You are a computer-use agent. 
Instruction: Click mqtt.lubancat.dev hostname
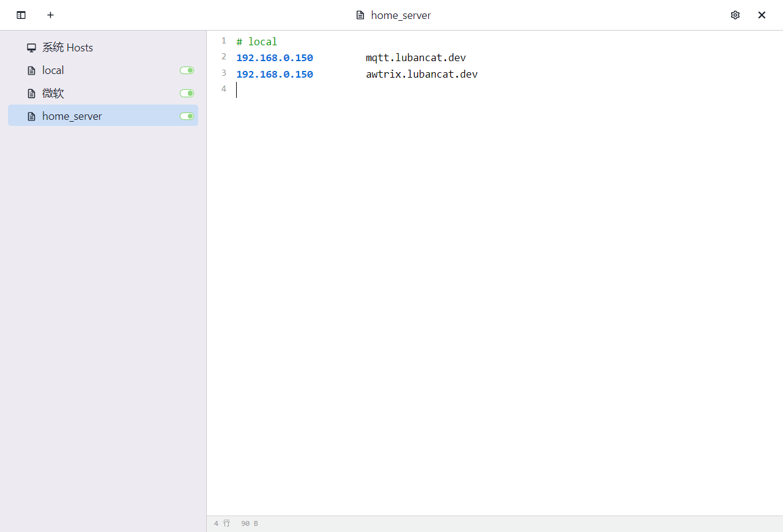416,58
